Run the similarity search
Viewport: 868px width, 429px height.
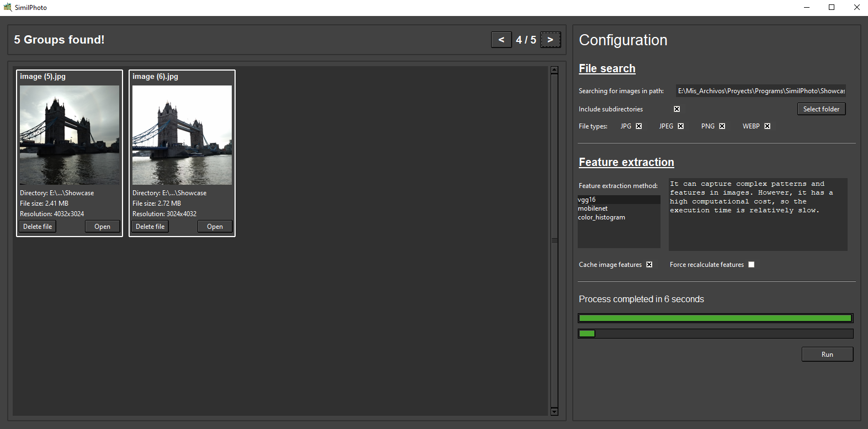click(x=827, y=355)
